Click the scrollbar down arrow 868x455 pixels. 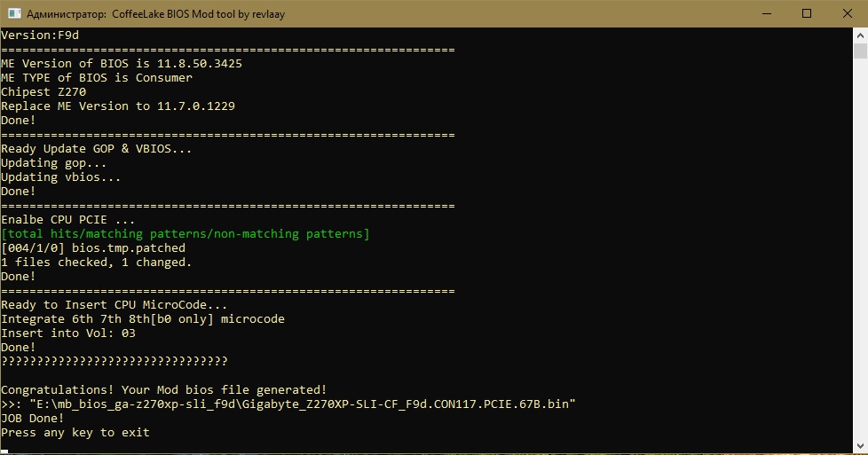(860, 448)
